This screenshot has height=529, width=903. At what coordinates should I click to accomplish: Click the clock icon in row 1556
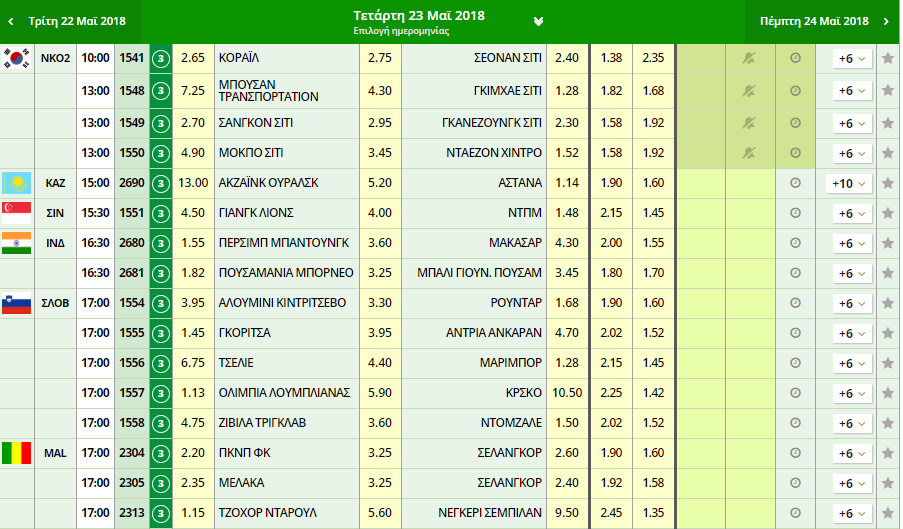click(x=795, y=363)
